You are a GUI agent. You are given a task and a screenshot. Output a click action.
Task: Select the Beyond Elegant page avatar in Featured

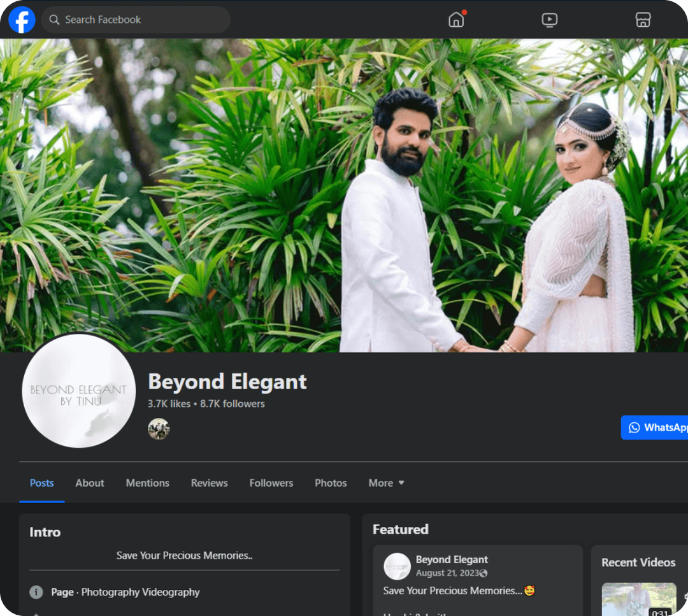(x=397, y=566)
